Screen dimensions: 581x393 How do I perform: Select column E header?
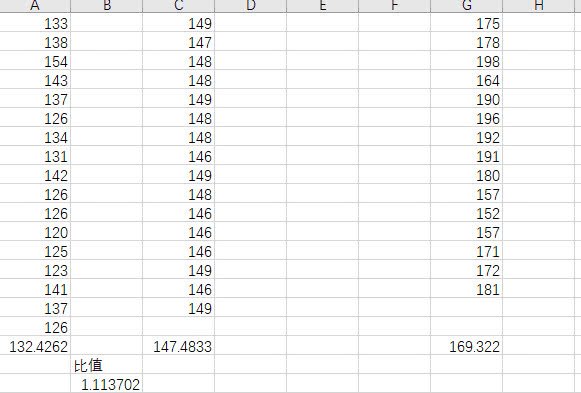point(322,6)
